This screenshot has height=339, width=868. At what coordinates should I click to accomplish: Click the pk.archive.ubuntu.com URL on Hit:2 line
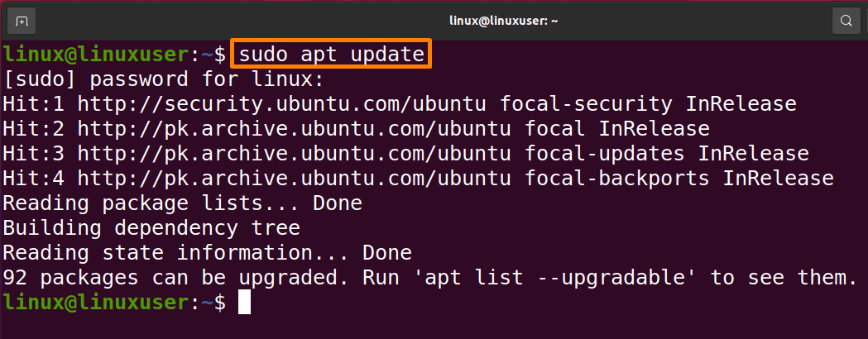(294, 129)
